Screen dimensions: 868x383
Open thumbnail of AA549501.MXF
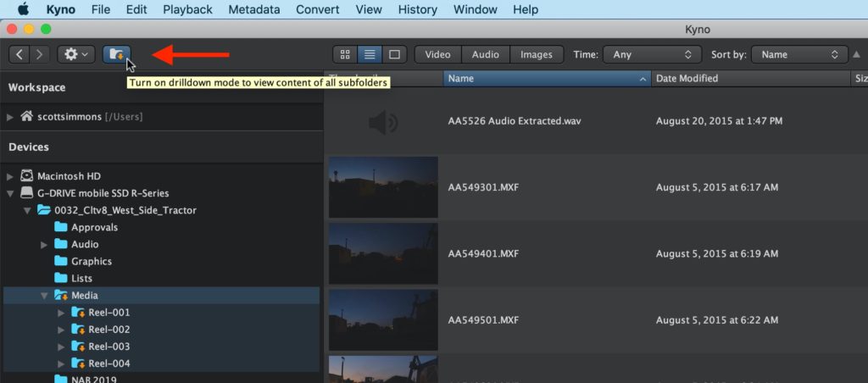click(x=383, y=320)
